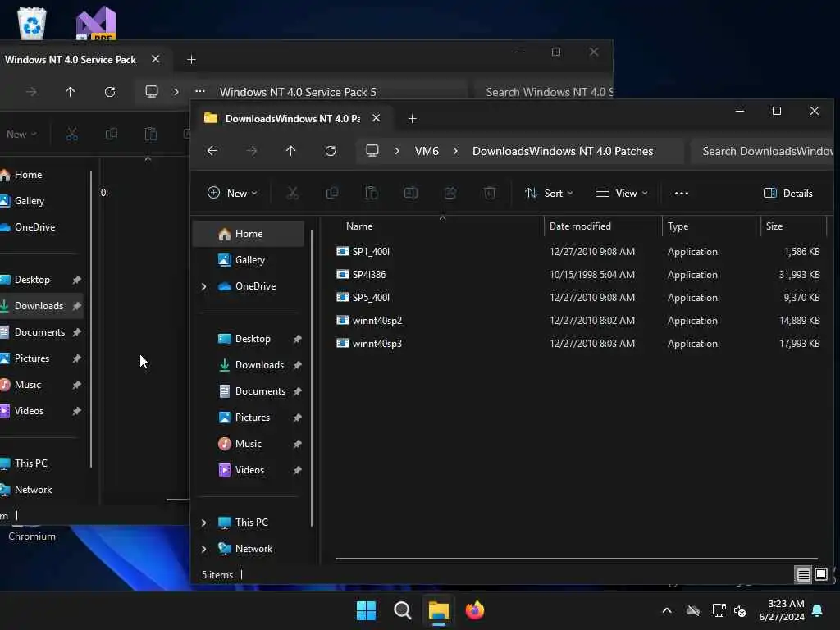840x630 pixels.
Task: Add a new tab in front Explorer window
Action: point(412,118)
